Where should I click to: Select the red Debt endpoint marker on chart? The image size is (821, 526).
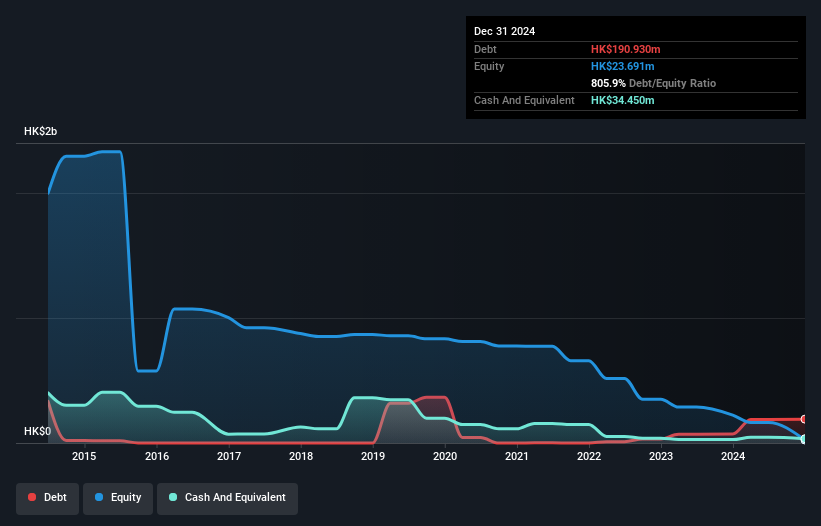coord(804,419)
